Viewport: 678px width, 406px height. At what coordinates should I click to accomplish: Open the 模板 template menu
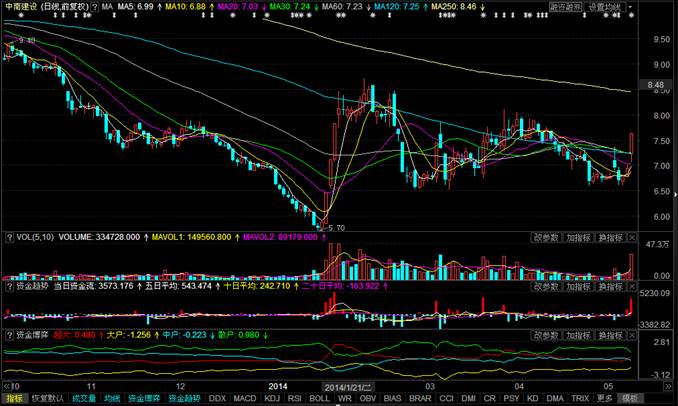click(x=630, y=398)
